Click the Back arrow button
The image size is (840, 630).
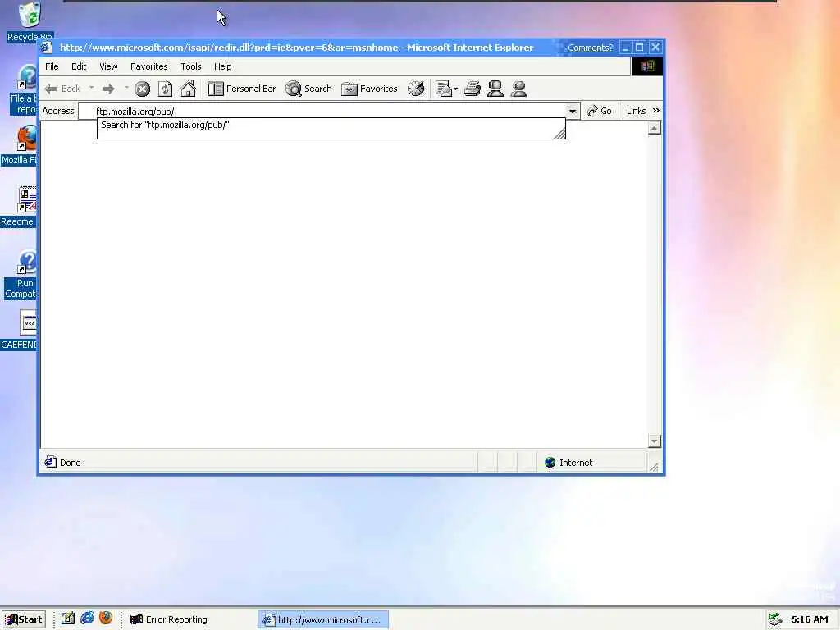tap(62, 89)
